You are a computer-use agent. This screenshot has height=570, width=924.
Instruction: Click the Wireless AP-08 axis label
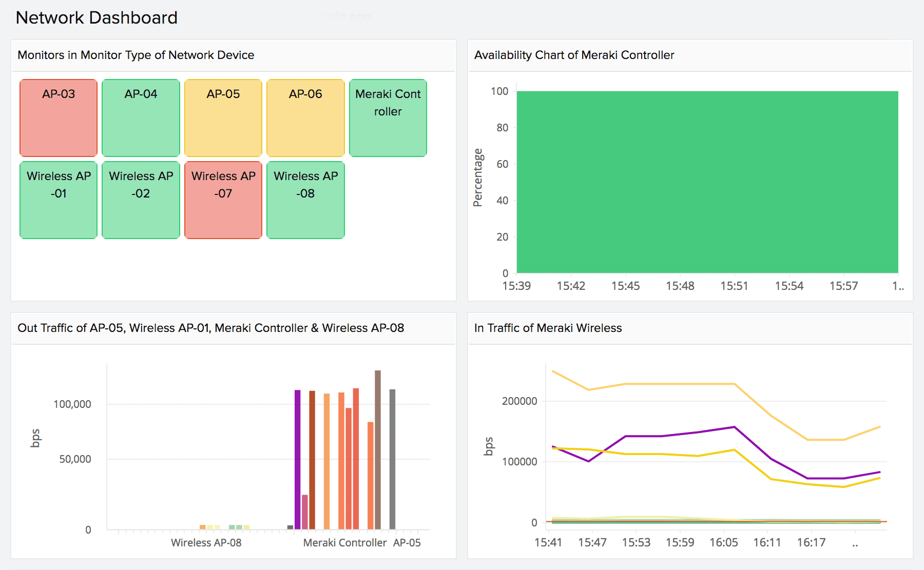(207, 542)
